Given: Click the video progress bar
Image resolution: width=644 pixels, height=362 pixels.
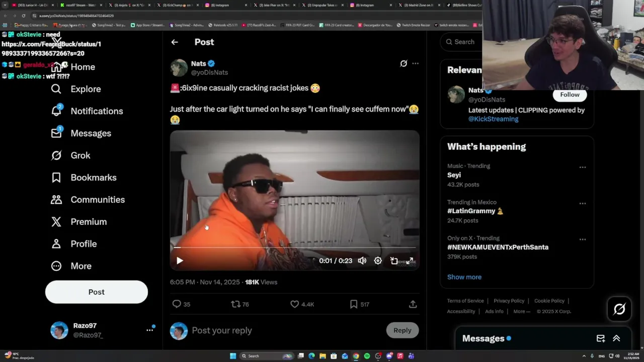Looking at the screenshot, I should 295,247.
